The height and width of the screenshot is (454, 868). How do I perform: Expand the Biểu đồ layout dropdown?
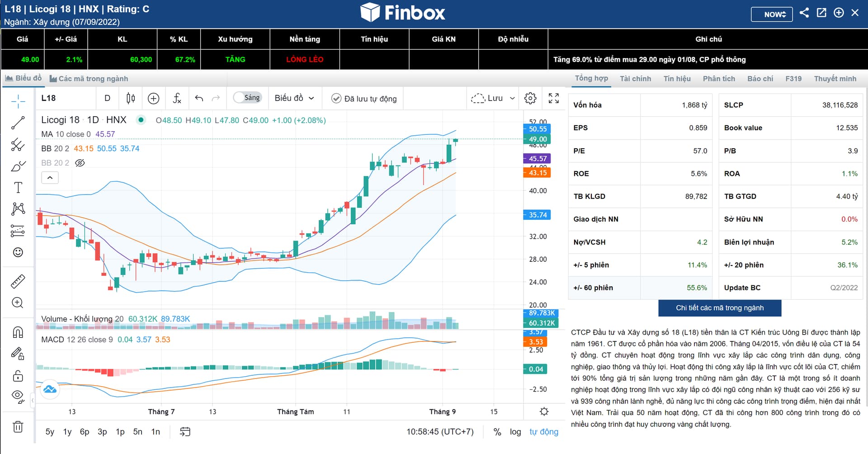point(294,98)
